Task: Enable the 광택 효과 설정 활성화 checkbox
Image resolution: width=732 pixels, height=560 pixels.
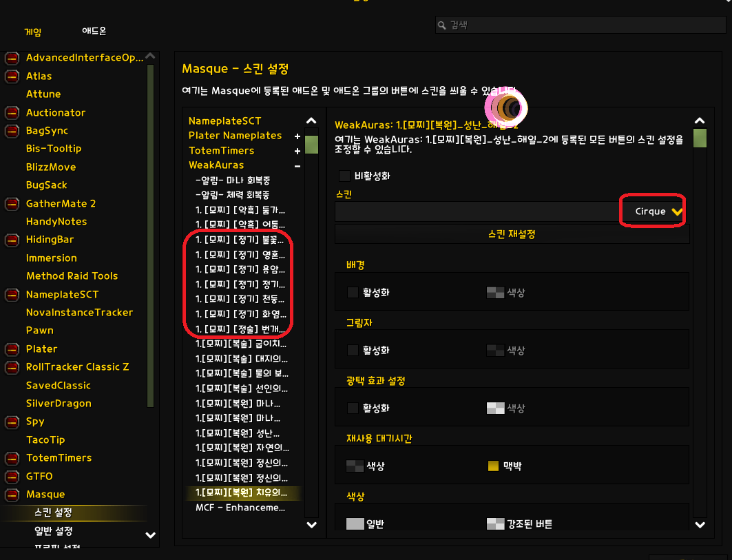Action: (x=353, y=408)
